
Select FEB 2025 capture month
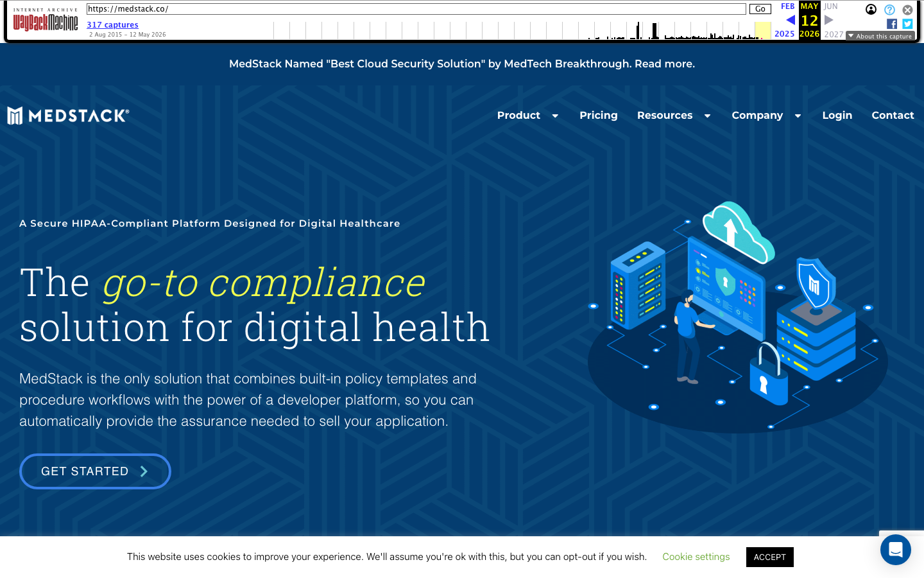[787, 6]
